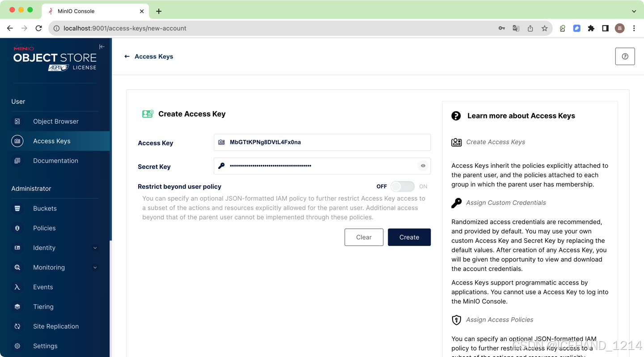Open the Chrome extensions puzzle icon

pos(591,28)
